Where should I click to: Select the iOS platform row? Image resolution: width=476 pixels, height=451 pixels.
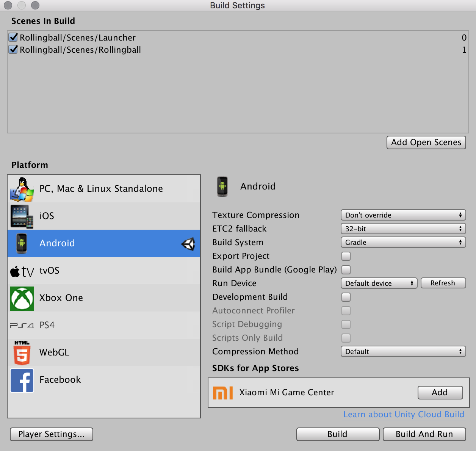point(104,216)
